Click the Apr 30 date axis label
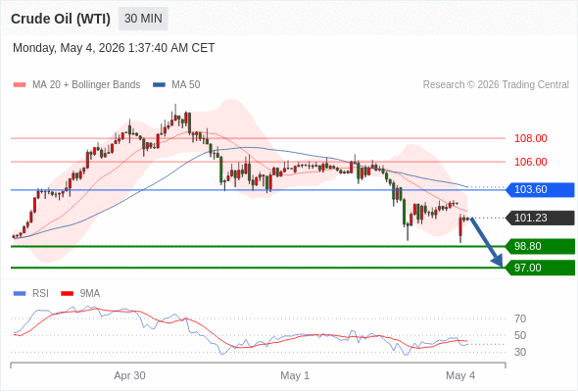The image size is (578, 392). pyautogui.click(x=129, y=375)
